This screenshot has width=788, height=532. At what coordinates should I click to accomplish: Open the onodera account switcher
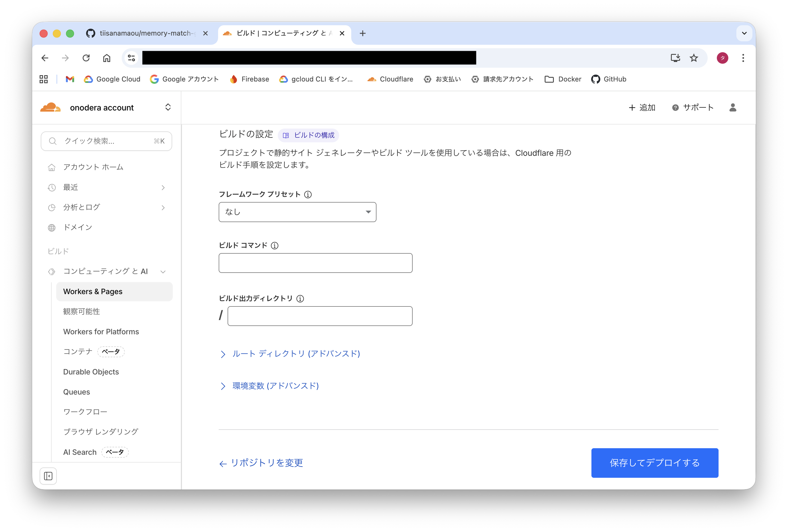[168, 108]
